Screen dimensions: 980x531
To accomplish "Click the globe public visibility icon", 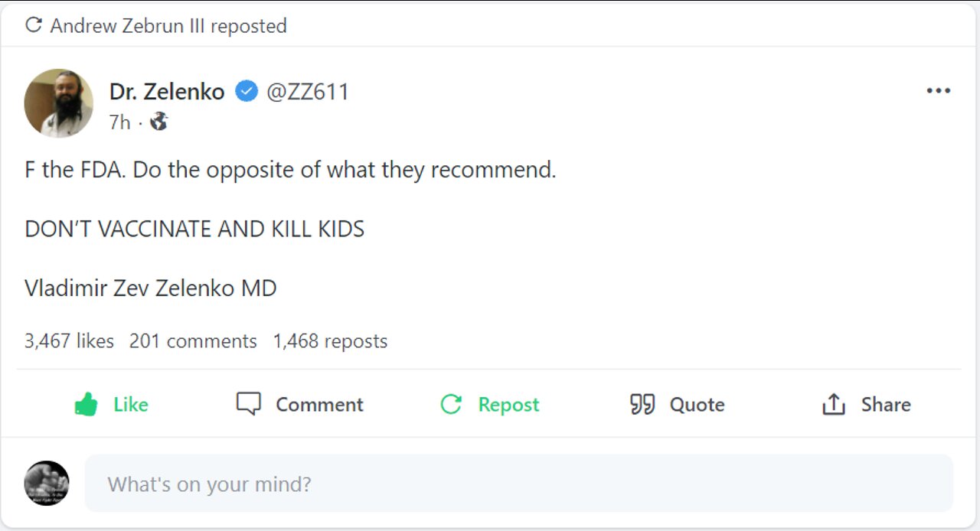I will 158,121.
